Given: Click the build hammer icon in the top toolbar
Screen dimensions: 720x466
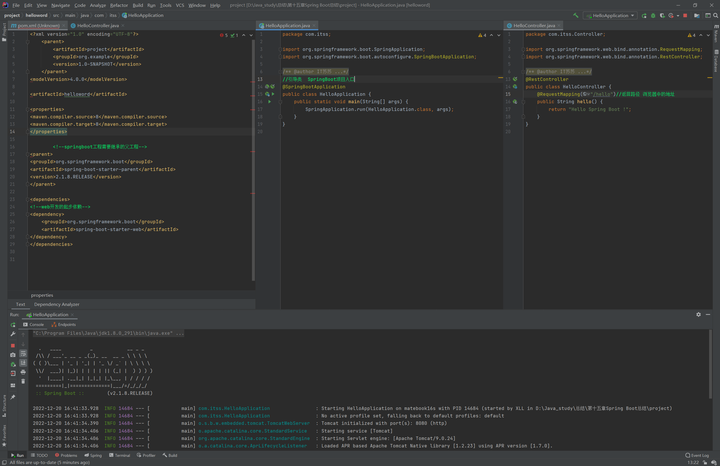Looking at the screenshot, I should click(x=576, y=16).
